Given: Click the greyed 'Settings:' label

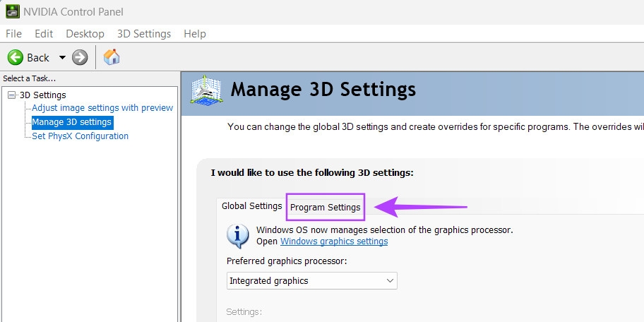Looking at the screenshot, I should pyautogui.click(x=244, y=312).
